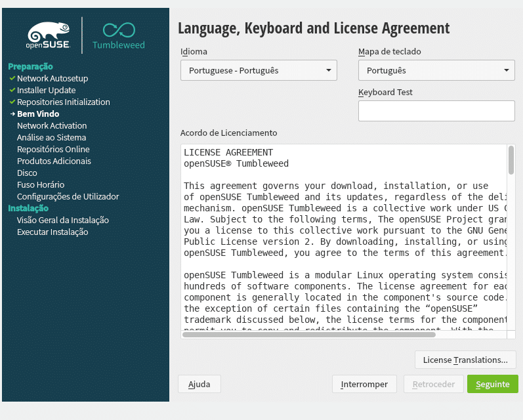Click the license horizontal scrollbar handle
This screenshot has width=523, height=420.
point(309,335)
